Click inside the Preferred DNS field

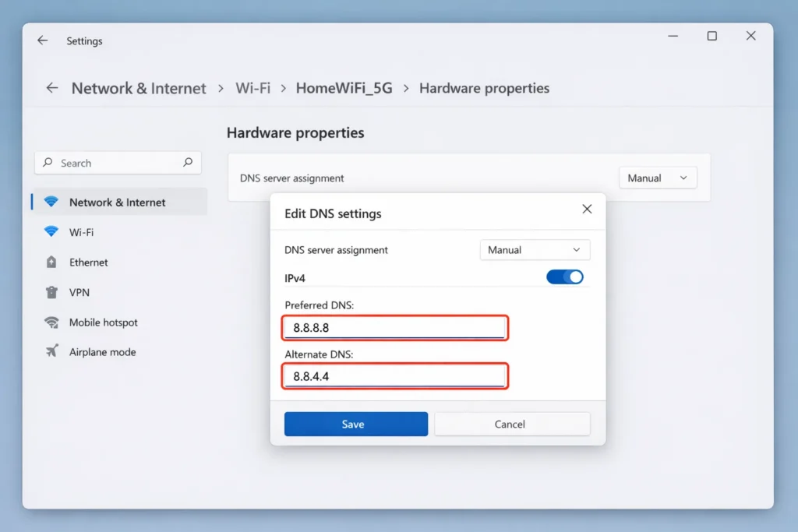tap(394, 328)
